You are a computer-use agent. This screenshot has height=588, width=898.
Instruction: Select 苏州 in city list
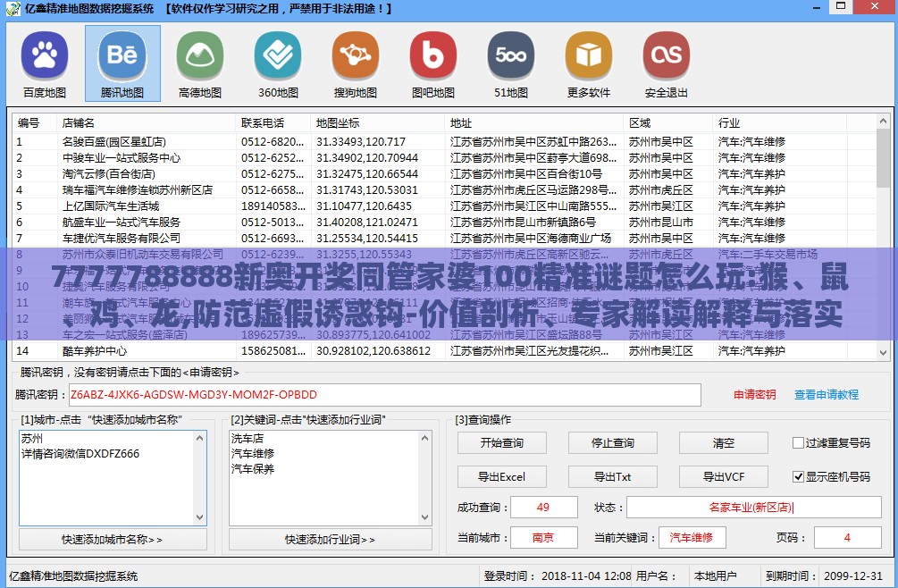point(32,439)
